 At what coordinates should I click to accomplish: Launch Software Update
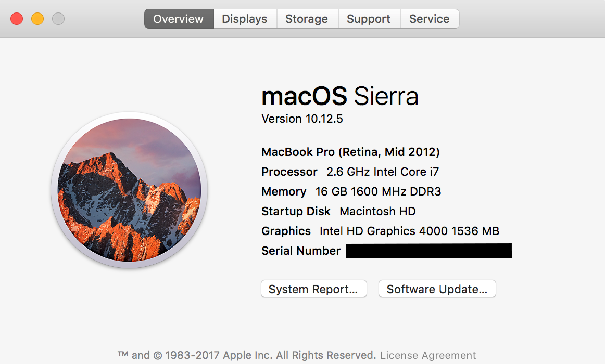(437, 289)
